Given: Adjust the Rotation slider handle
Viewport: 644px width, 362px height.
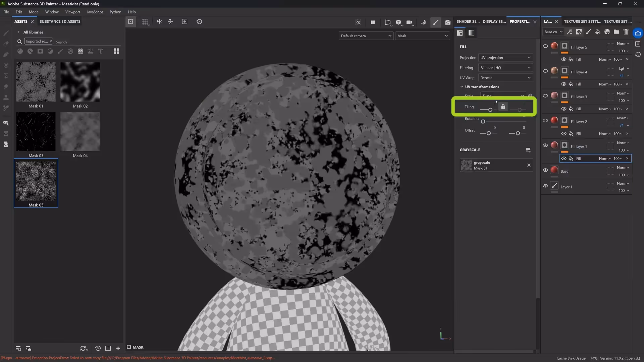Looking at the screenshot, I should [483, 122].
